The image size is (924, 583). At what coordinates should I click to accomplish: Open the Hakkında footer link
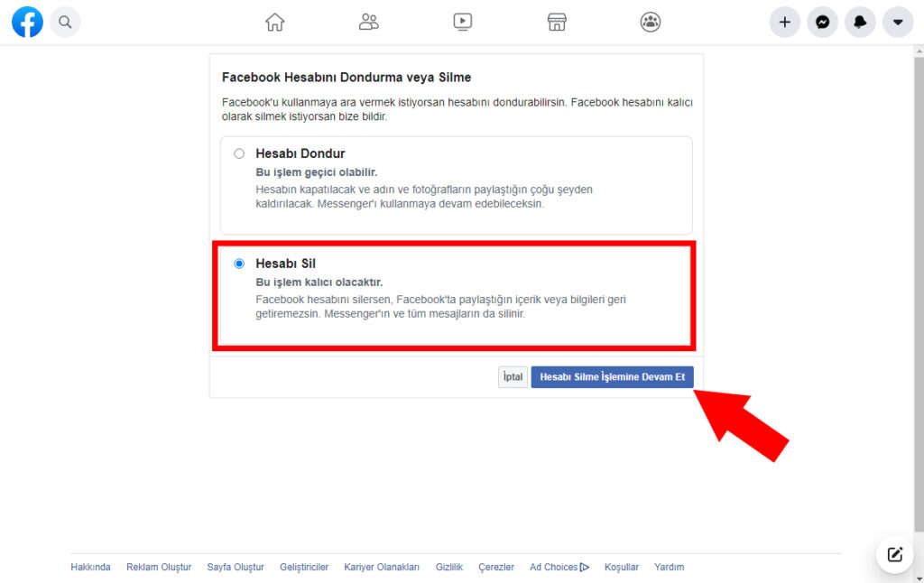90,567
